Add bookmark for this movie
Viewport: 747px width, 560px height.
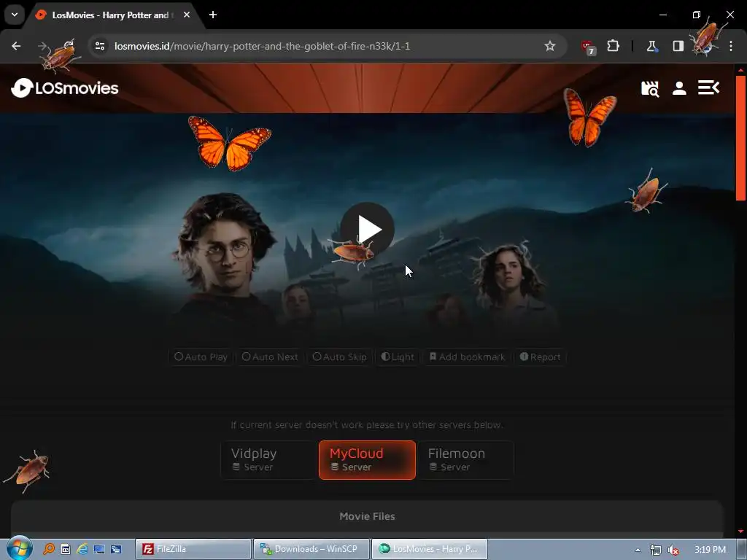click(467, 357)
